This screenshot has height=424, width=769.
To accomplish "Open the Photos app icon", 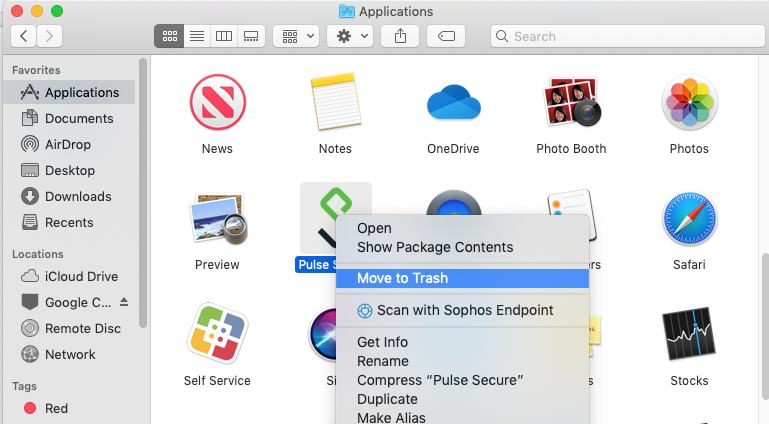I will (690, 102).
